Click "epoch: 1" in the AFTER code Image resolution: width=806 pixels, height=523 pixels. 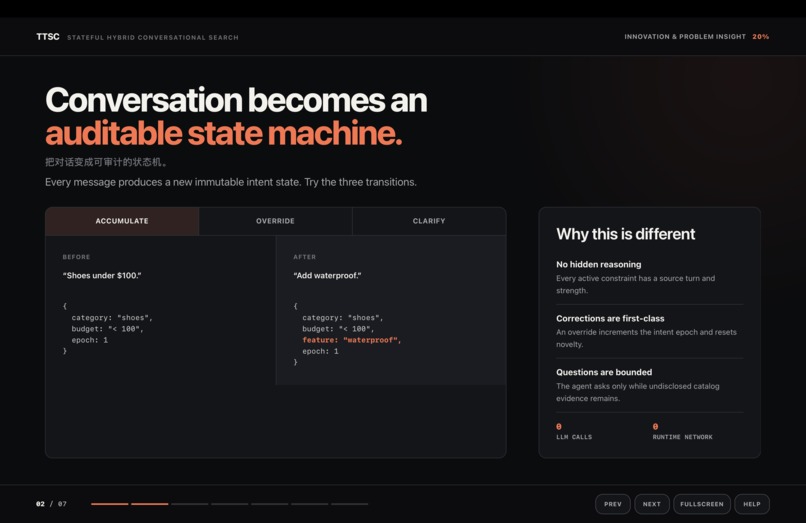click(x=320, y=351)
